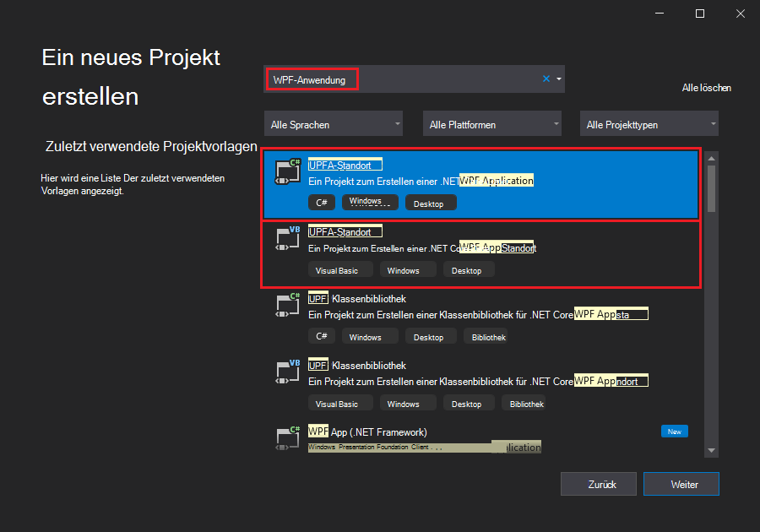
Task: Open search history dropdown arrow in search box
Action: 558,79
